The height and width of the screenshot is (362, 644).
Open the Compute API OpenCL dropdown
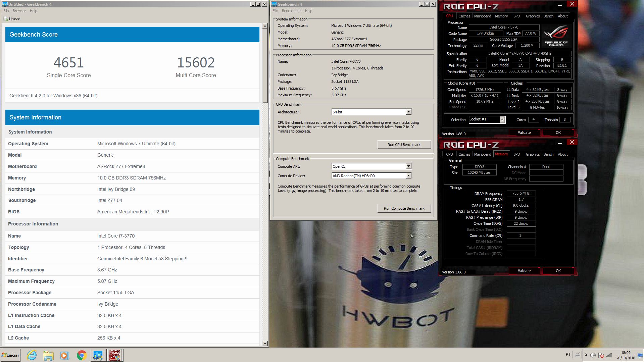tap(371, 166)
